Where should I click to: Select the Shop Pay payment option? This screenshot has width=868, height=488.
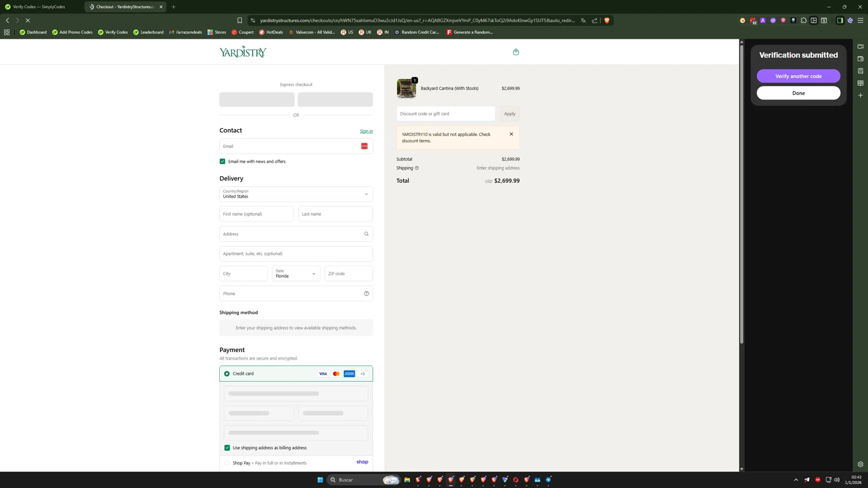tap(227, 463)
